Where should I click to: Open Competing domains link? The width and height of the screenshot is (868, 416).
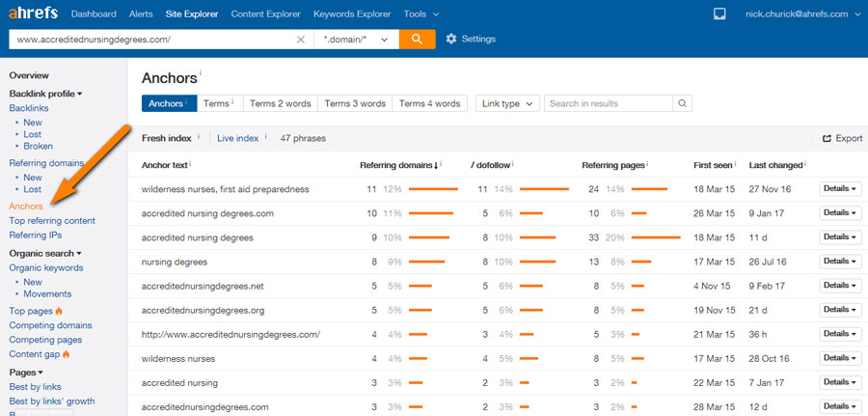coord(50,325)
